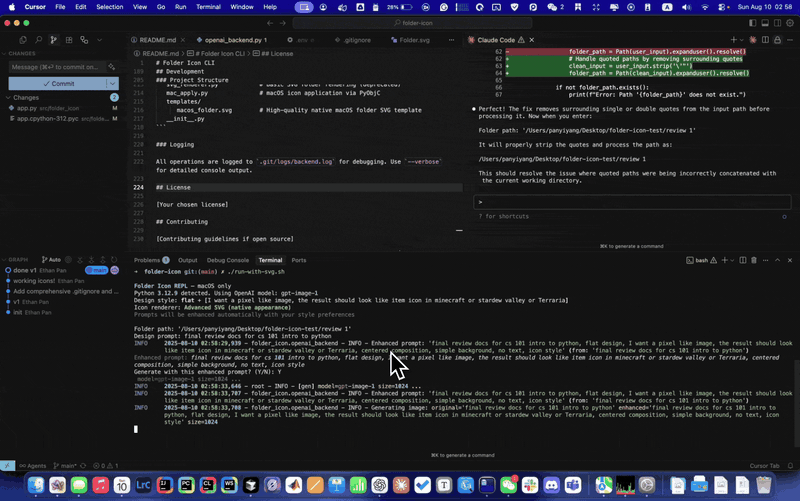Open the dropdown arrow next to Claude Code plus
Viewport: 800px width, 501px height.
coord(741,40)
